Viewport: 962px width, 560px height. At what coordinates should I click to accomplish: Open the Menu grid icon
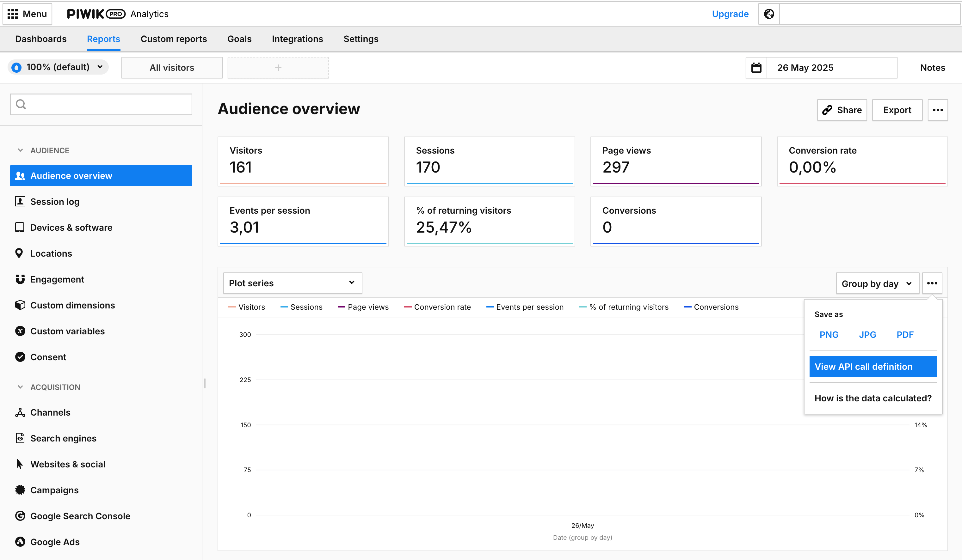(13, 14)
